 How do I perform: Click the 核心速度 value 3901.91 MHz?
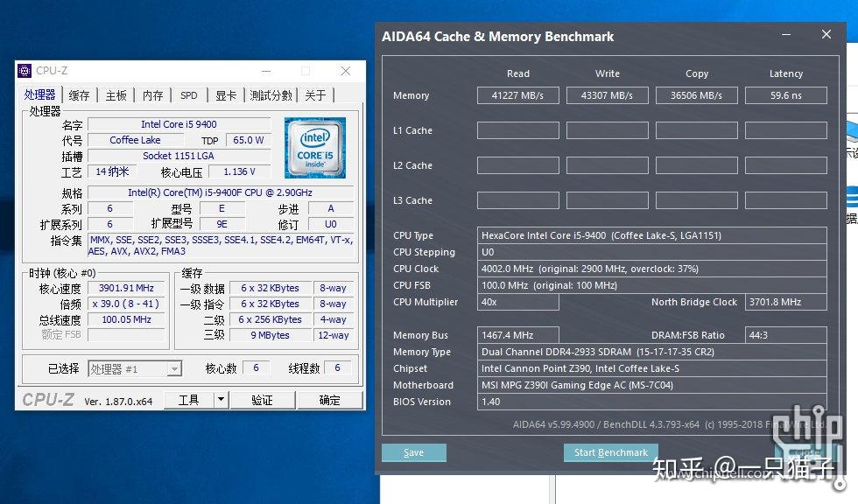point(126,288)
